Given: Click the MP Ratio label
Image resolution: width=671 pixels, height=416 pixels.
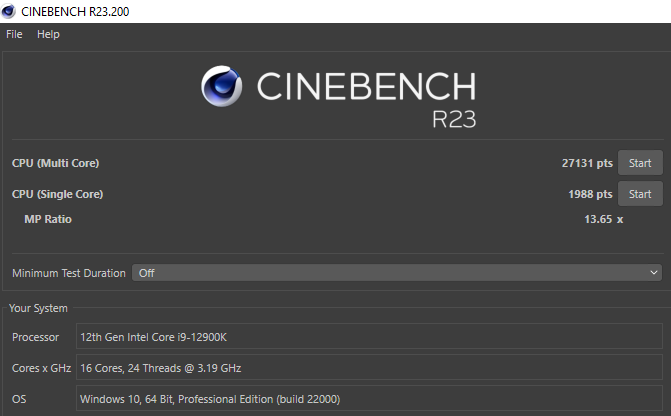Looking at the screenshot, I should click(48, 219).
